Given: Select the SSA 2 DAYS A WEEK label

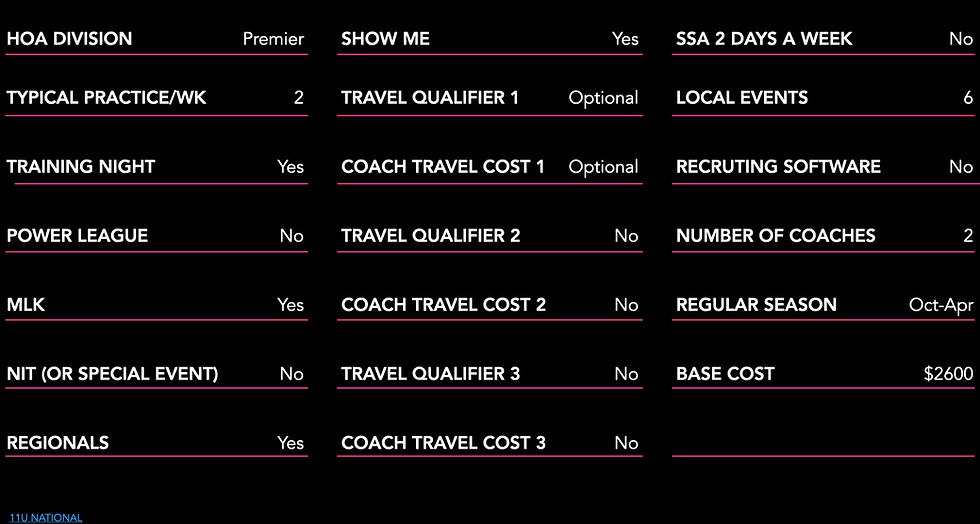Looking at the screenshot, I should click(764, 39).
